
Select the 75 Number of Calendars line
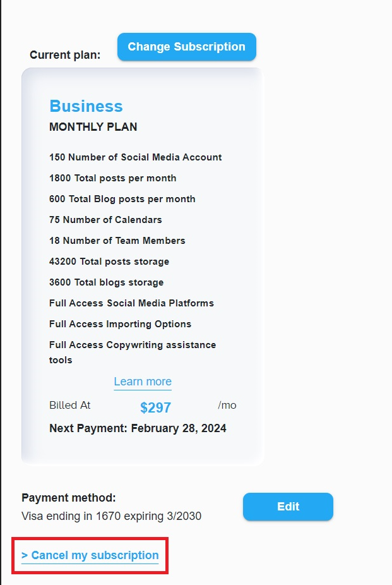point(105,220)
